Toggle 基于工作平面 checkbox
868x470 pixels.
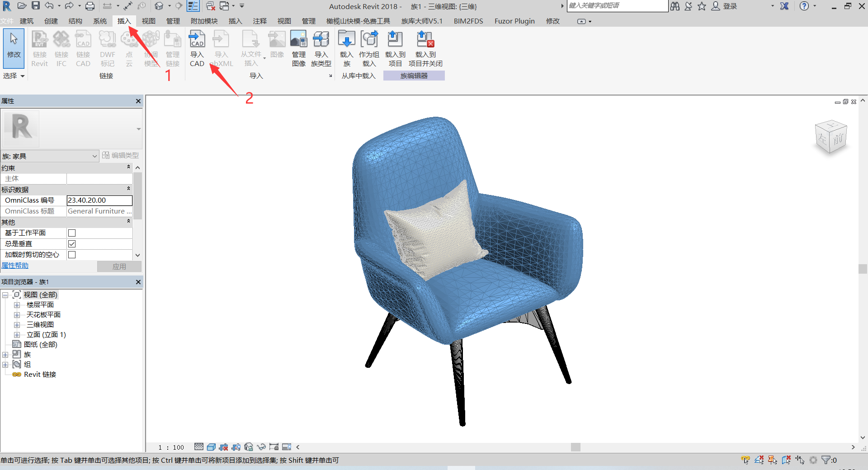pyautogui.click(x=72, y=233)
